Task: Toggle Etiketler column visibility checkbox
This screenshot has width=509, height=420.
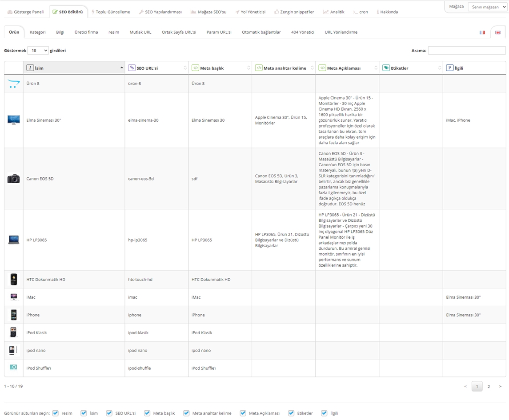Action: coord(291,413)
